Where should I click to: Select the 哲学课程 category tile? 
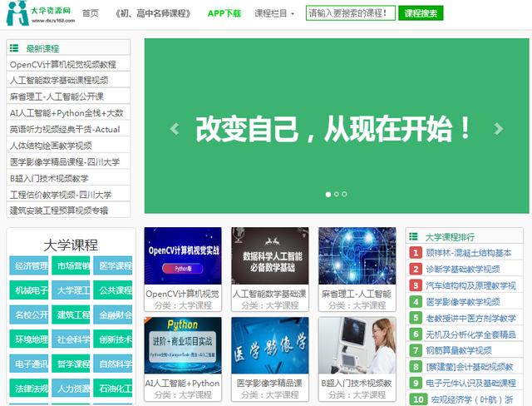pyautogui.click(x=71, y=364)
